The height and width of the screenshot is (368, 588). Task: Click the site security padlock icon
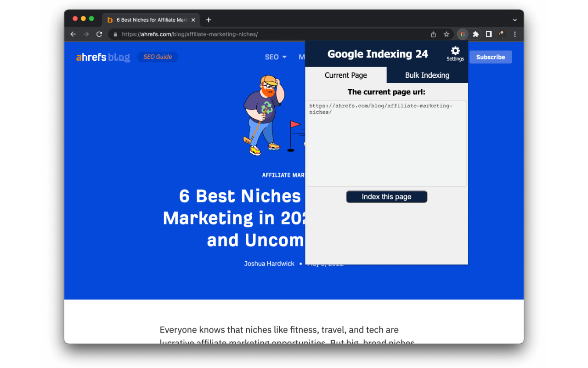coord(116,34)
